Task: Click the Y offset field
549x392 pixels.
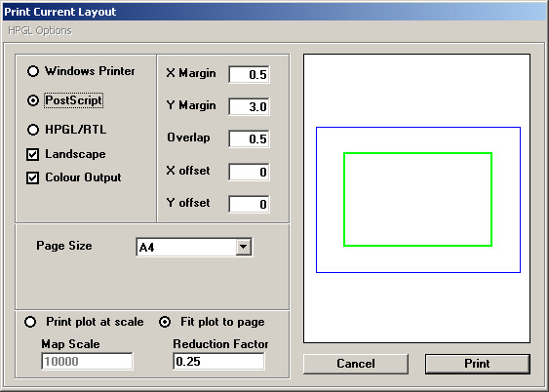Action: 249,204
